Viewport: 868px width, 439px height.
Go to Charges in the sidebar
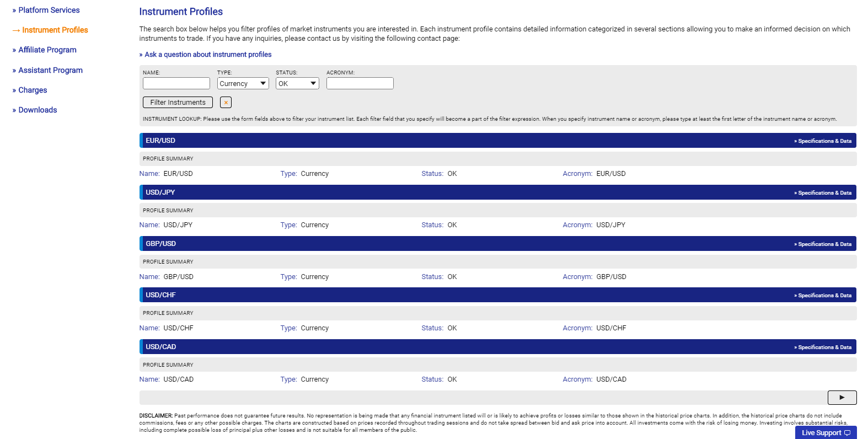[x=33, y=90]
